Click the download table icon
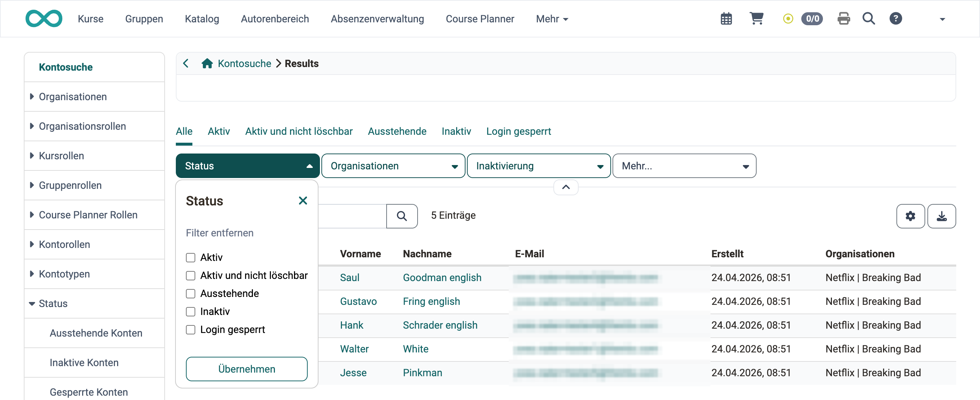 [941, 216]
